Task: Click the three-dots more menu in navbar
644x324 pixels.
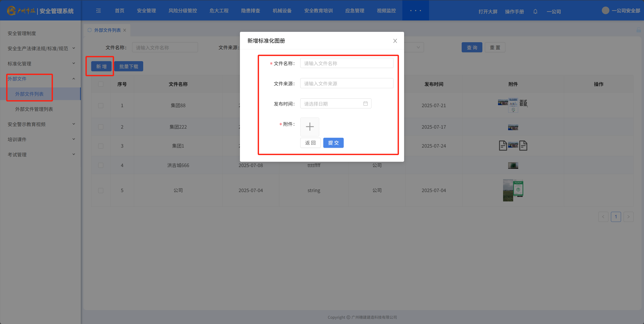Action: click(415, 11)
